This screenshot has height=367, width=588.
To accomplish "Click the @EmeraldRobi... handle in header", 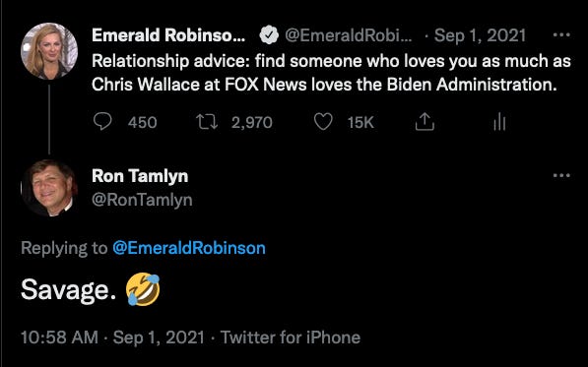I will pyautogui.click(x=348, y=35).
